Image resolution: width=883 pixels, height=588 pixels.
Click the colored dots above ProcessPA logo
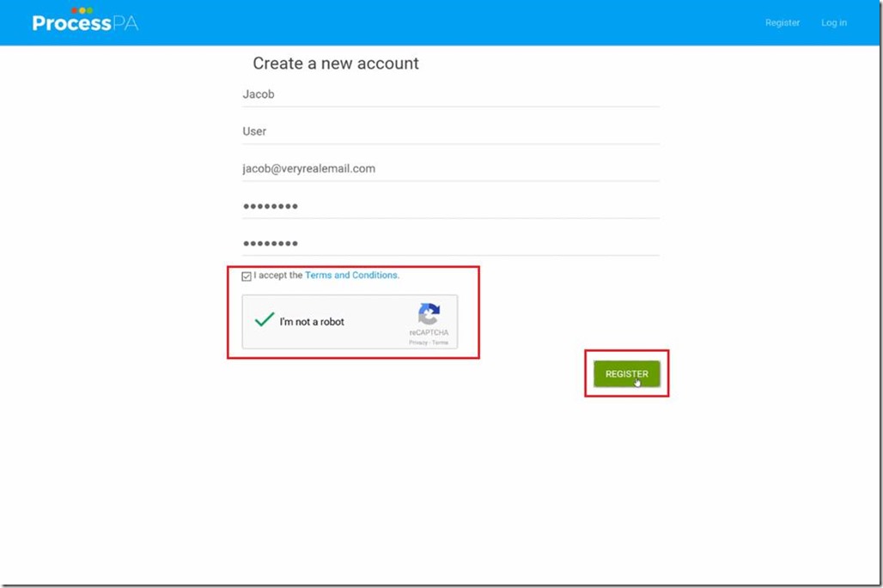coord(82,10)
